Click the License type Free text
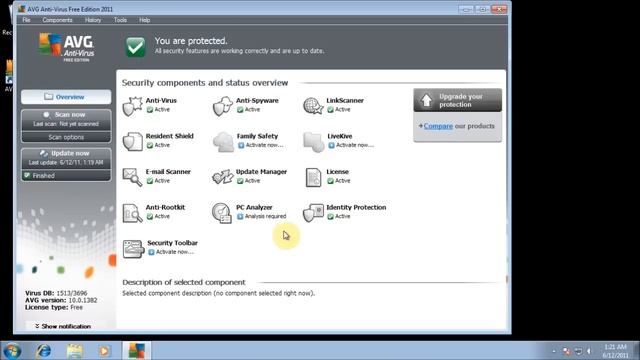 tap(53, 307)
